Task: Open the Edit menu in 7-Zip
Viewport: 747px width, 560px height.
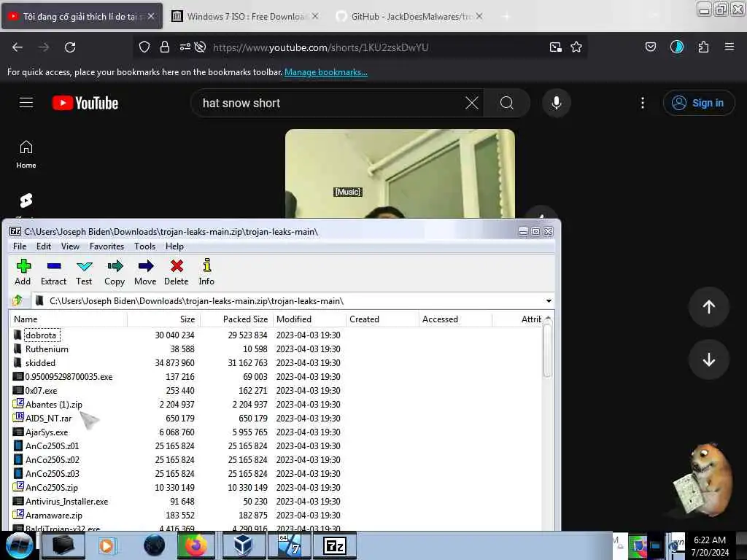Action: 43,246
